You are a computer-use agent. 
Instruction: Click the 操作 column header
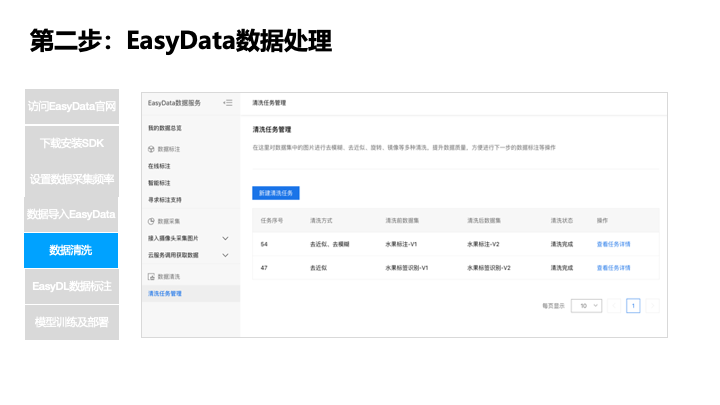pos(602,220)
